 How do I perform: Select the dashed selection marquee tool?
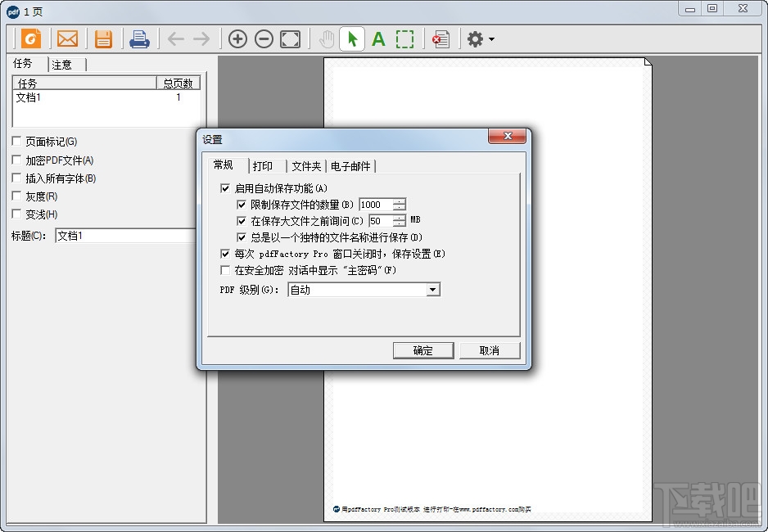(405, 38)
